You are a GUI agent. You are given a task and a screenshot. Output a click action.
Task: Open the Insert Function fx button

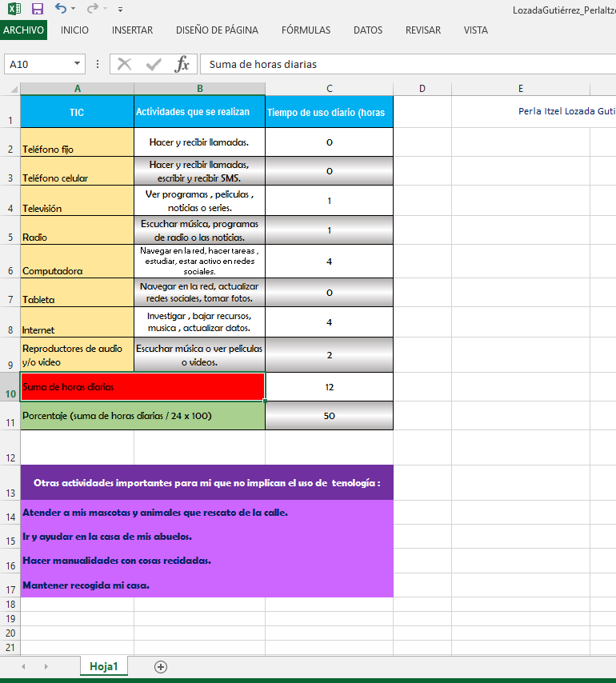(182, 64)
